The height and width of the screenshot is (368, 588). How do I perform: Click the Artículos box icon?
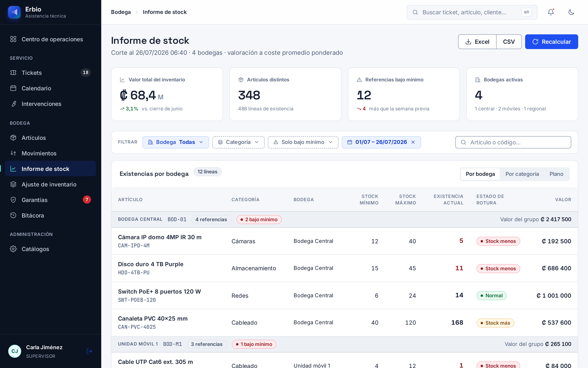tap(13, 138)
